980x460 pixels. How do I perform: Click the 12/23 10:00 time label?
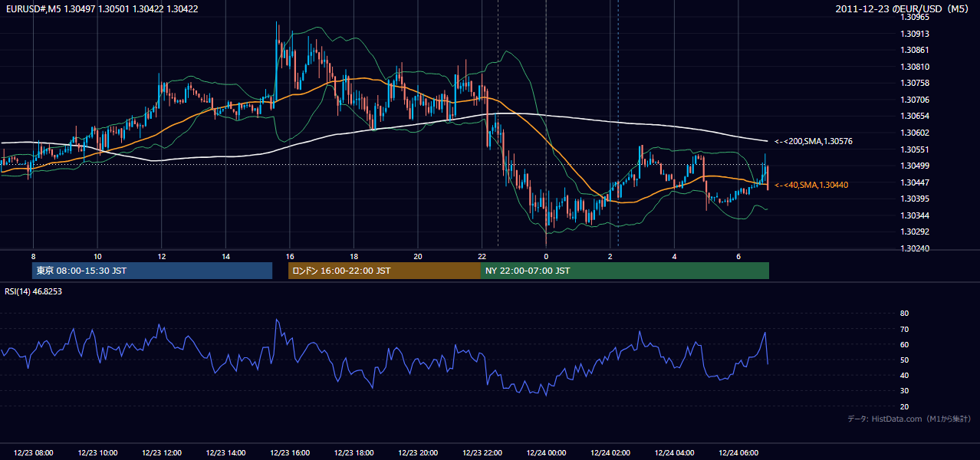97,452
